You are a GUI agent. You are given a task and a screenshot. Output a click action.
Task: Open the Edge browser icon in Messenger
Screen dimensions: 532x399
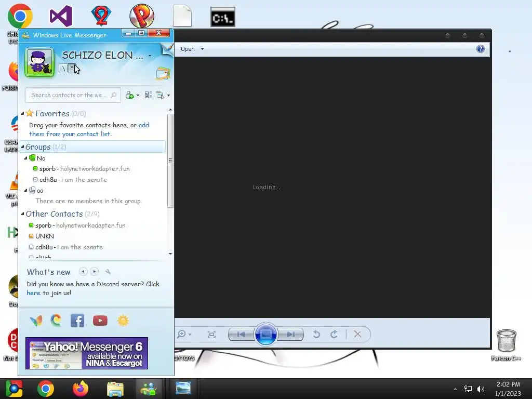(x=56, y=321)
